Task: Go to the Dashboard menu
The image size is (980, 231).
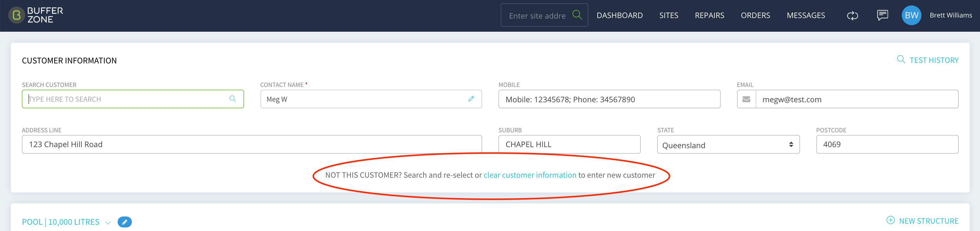Action: [x=619, y=15]
